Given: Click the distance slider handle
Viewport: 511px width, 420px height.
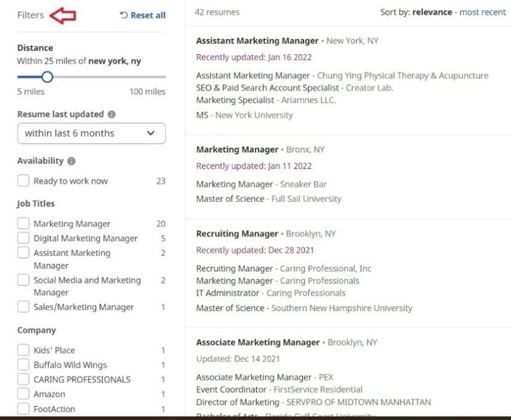Looking at the screenshot, I should pyautogui.click(x=47, y=77).
